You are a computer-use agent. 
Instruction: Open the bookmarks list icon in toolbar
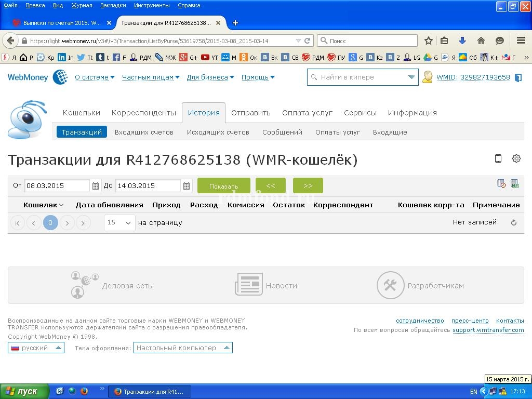pyautogui.click(x=444, y=41)
